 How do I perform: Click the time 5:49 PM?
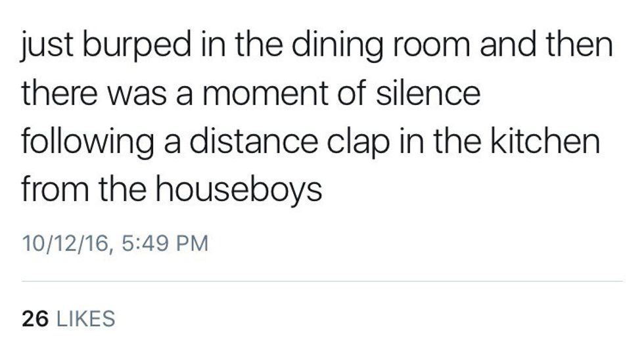tap(166, 244)
